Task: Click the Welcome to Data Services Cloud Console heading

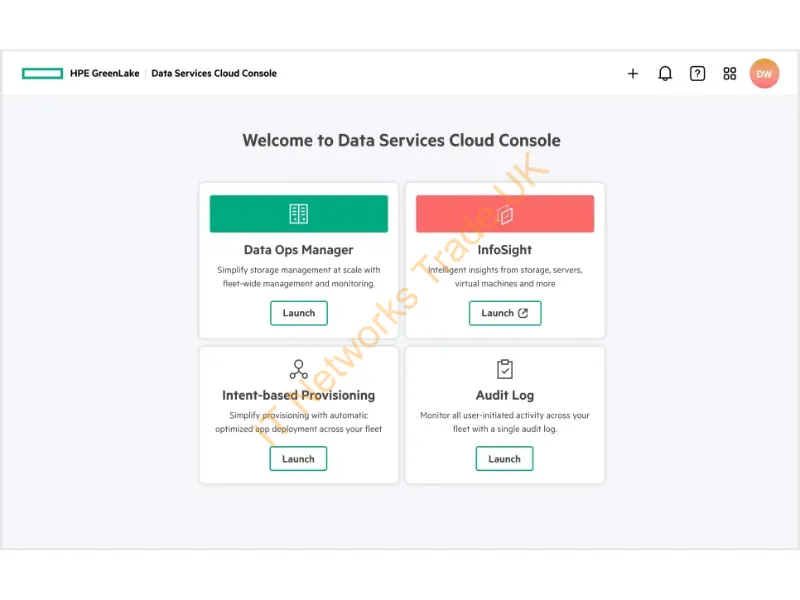Action: [402, 140]
